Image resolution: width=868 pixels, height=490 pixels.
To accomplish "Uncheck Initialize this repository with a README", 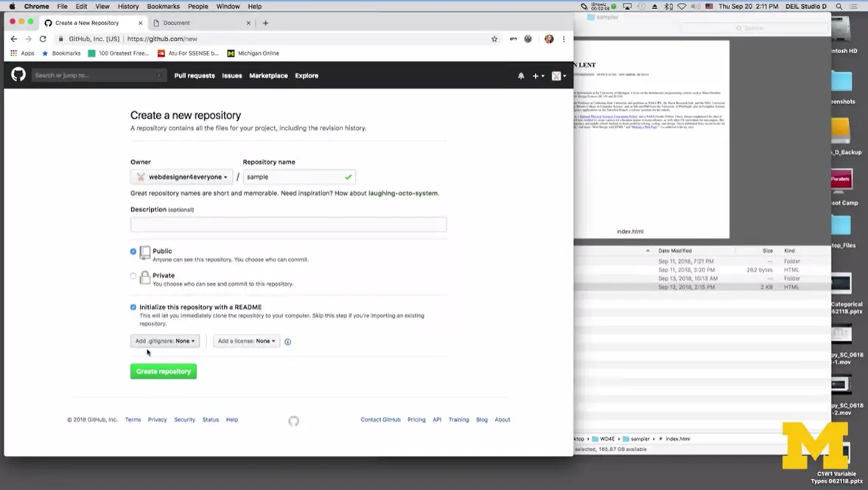I will [133, 307].
